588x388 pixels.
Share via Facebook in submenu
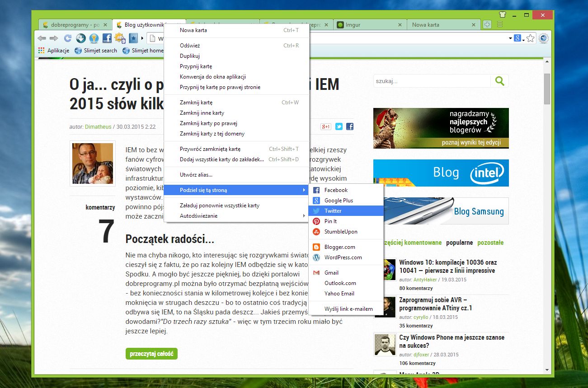click(346, 190)
